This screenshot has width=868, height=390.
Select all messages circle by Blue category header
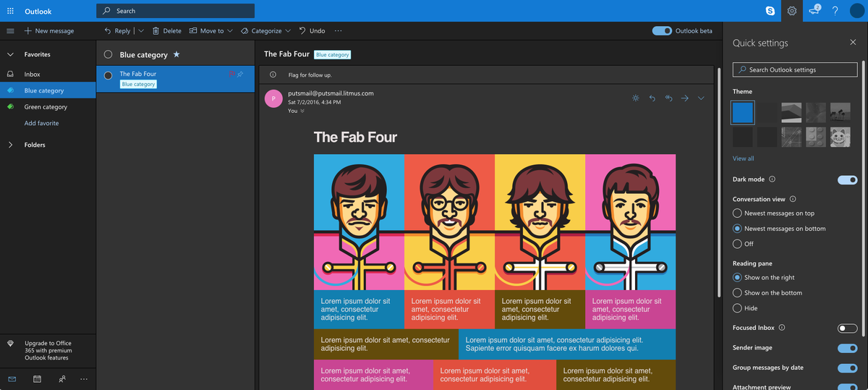click(109, 54)
